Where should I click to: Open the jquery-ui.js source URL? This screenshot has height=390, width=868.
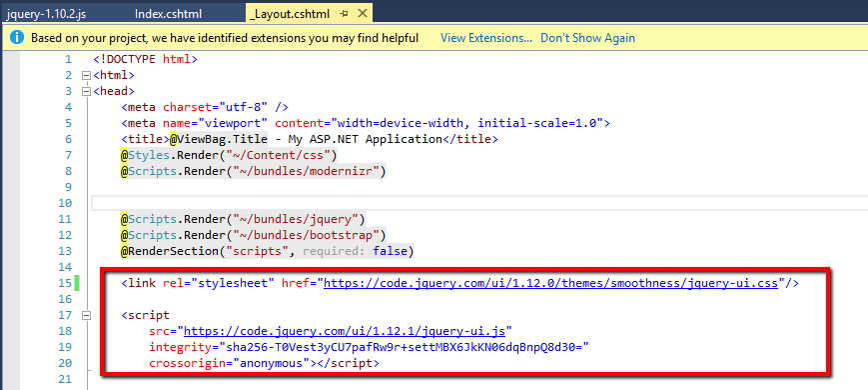tap(345, 331)
